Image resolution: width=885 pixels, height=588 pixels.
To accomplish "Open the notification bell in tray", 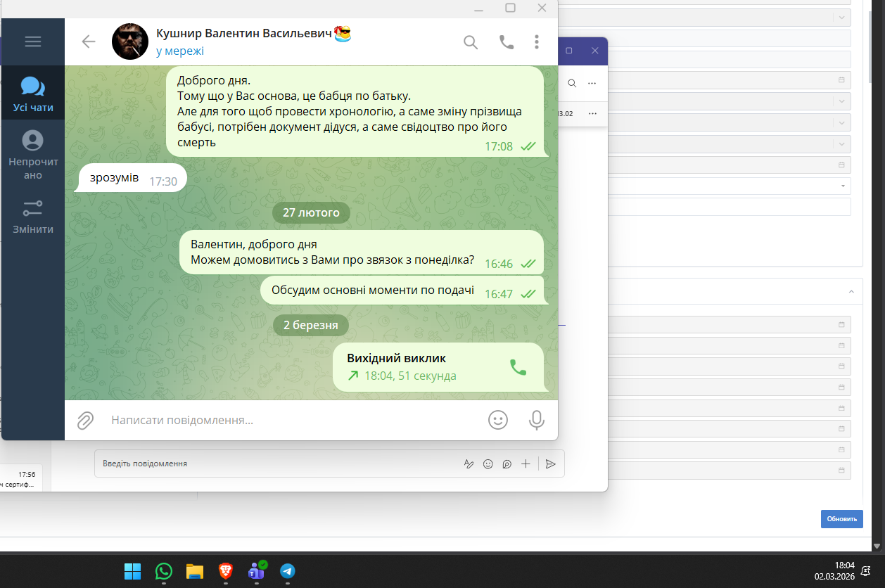I will click(866, 571).
